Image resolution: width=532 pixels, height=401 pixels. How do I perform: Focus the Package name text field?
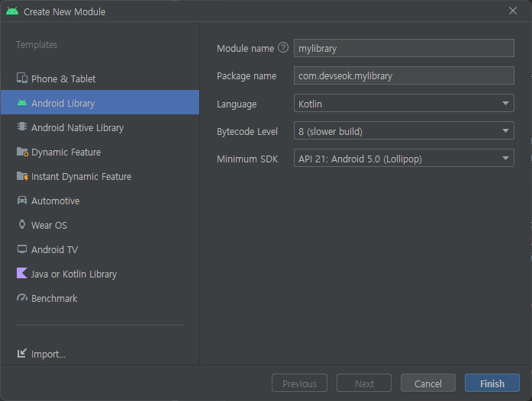(x=404, y=75)
